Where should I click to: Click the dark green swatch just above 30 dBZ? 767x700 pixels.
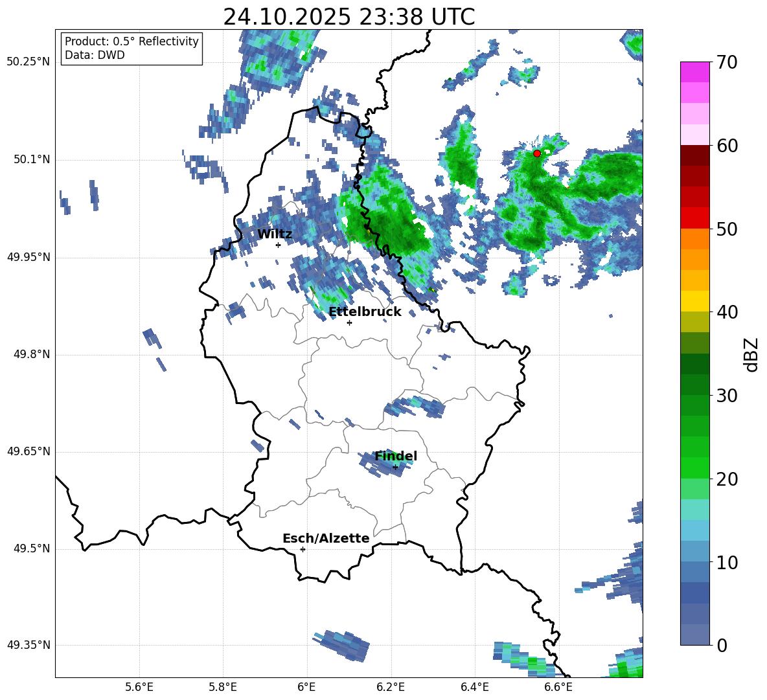pos(695,384)
